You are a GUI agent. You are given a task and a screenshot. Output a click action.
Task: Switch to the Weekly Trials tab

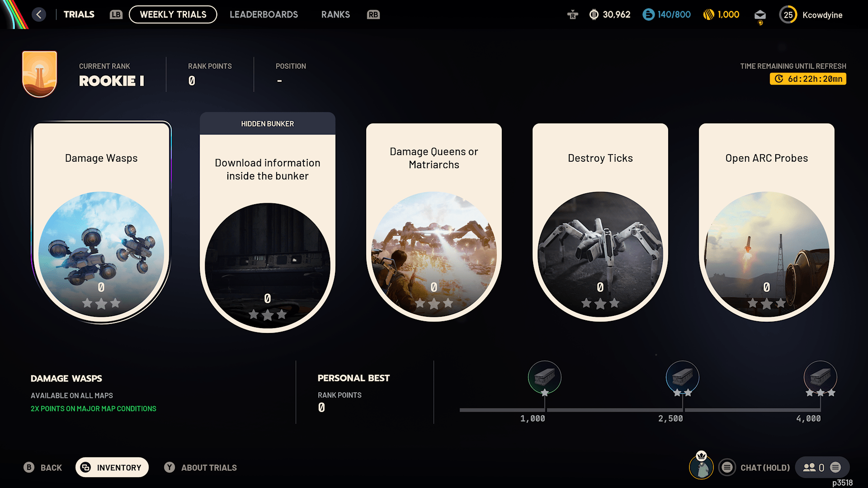(173, 14)
